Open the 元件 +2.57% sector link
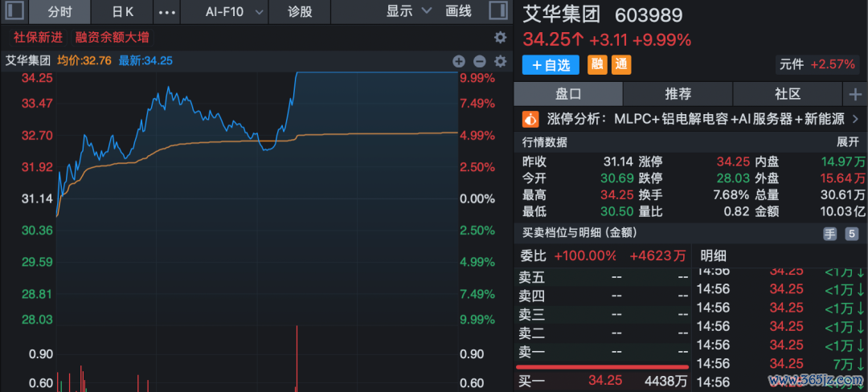This screenshot has width=868, height=392. click(817, 64)
